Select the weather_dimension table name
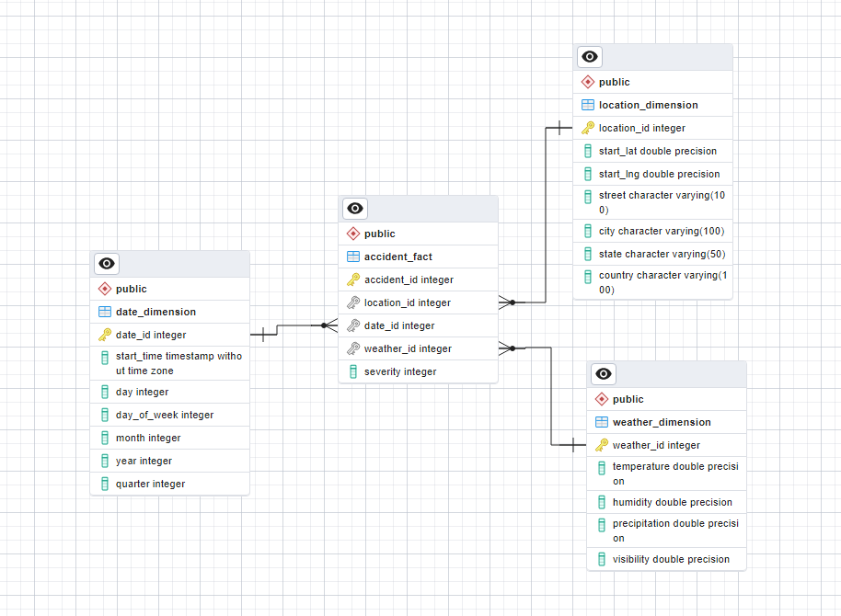The width and height of the screenshot is (841, 616). click(662, 422)
